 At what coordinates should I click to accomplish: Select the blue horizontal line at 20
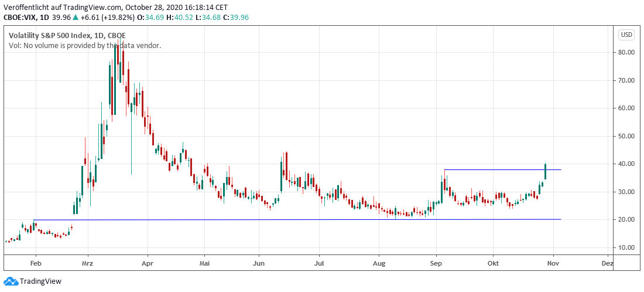coord(293,219)
